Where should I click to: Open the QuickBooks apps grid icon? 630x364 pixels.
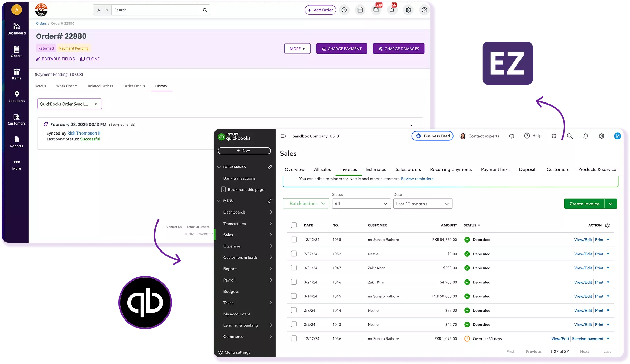click(x=554, y=136)
